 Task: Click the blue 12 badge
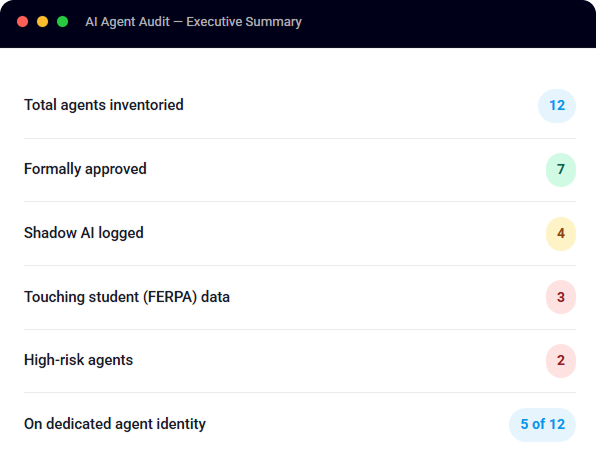coord(557,106)
